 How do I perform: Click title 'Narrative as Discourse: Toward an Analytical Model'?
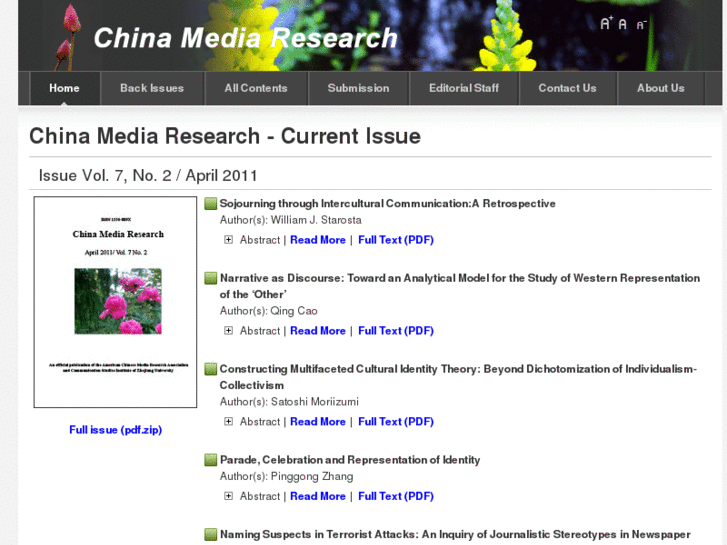point(459,286)
